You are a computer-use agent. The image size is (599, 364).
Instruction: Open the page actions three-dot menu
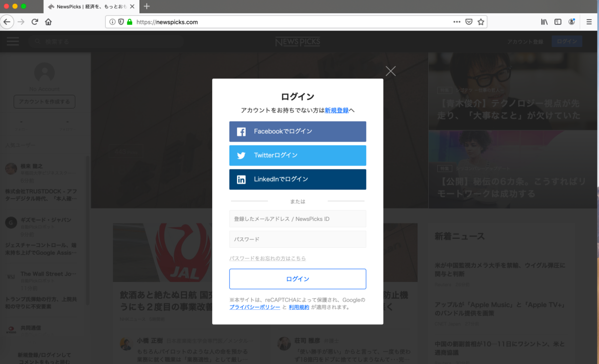tap(457, 22)
